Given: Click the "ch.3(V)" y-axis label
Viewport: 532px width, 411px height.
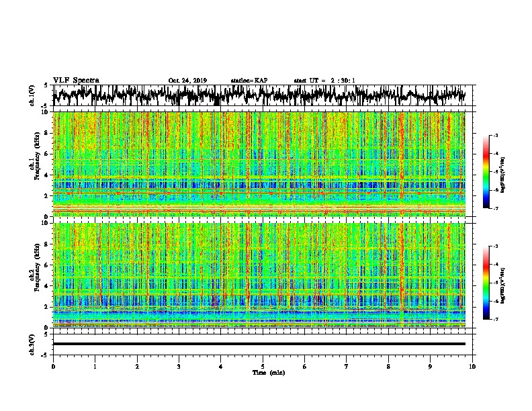Looking at the screenshot, I should click(x=32, y=345).
